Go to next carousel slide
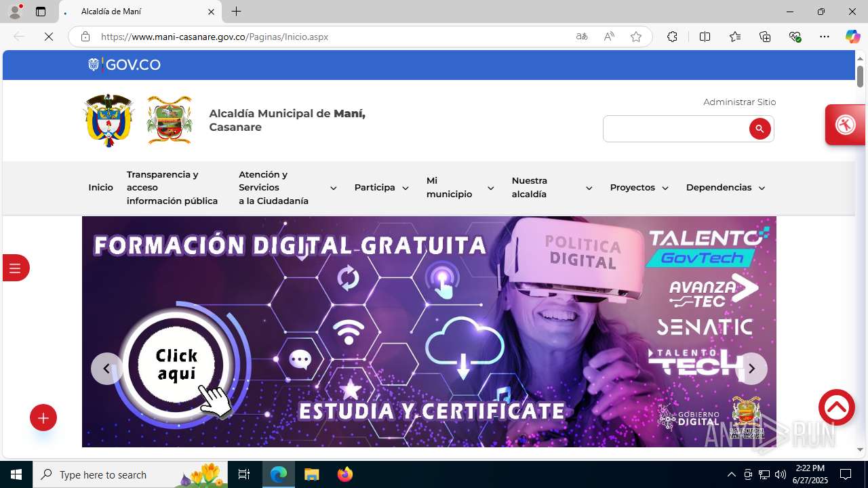Image resolution: width=868 pixels, height=488 pixels. (751, 369)
